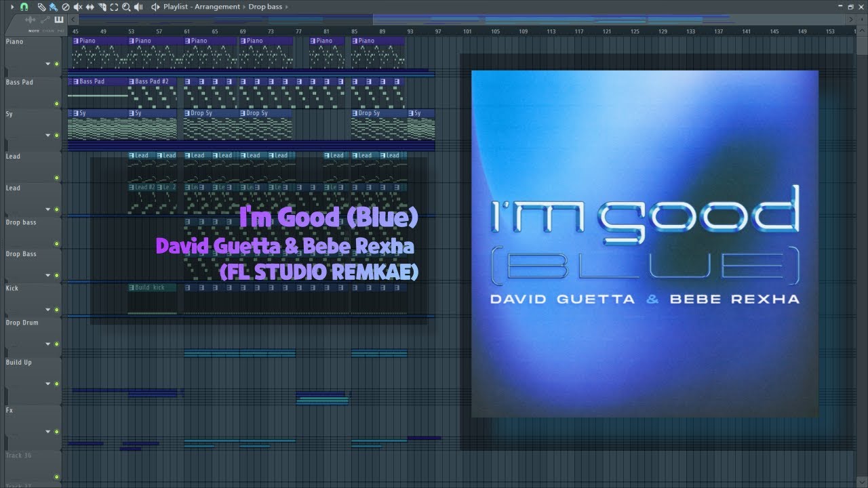Open the playlist options menu arrow
868x488 pixels.
tap(12, 7)
